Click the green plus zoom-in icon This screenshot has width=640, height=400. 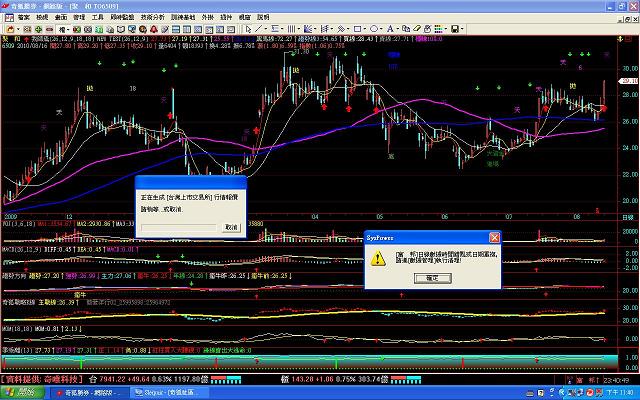[38, 29]
